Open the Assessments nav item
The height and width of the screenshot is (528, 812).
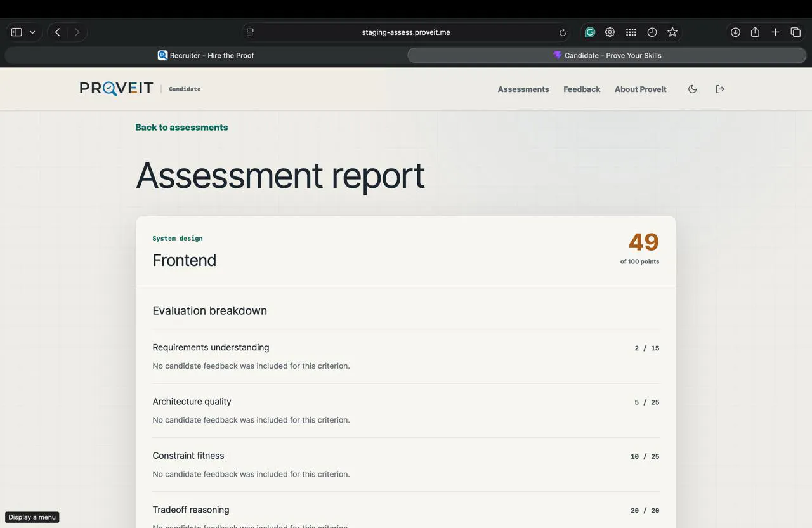point(523,89)
